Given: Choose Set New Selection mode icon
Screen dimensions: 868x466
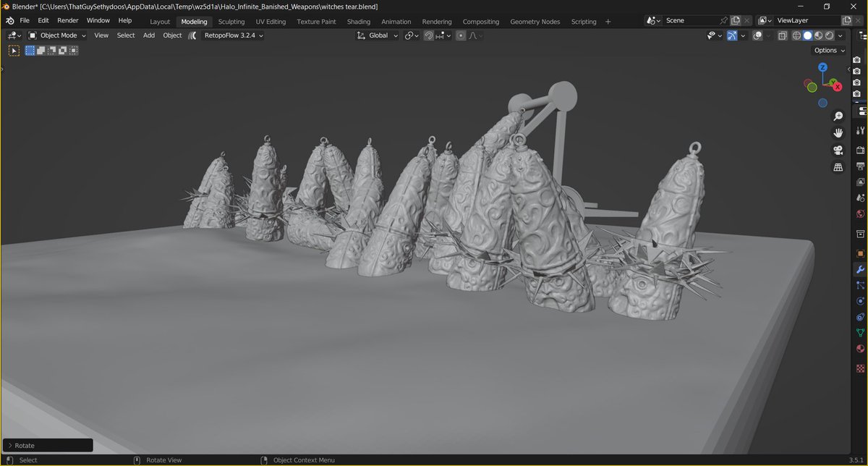Looking at the screenshot, I should coord(30,51).
